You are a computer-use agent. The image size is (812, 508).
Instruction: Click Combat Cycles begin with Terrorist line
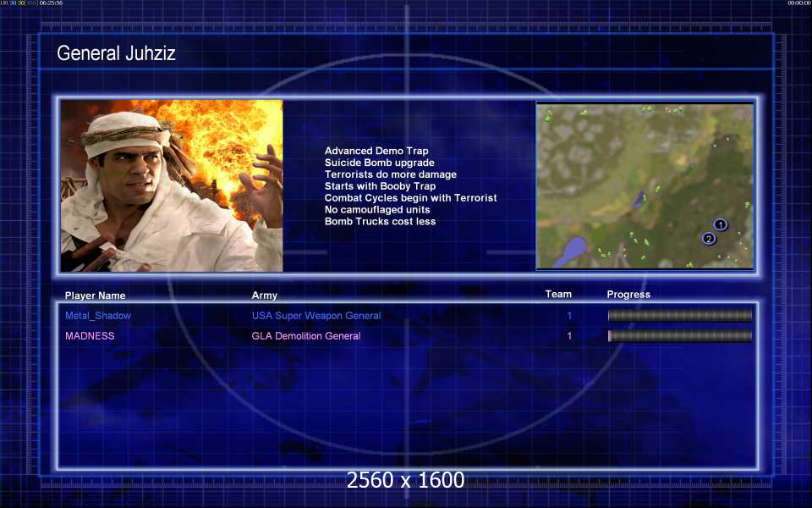pos(410,198)
